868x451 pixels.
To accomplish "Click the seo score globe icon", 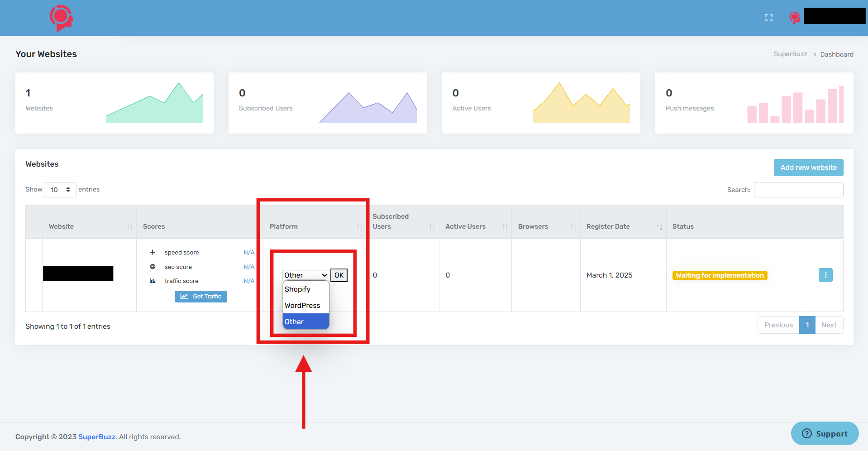I will pos(153,267).
